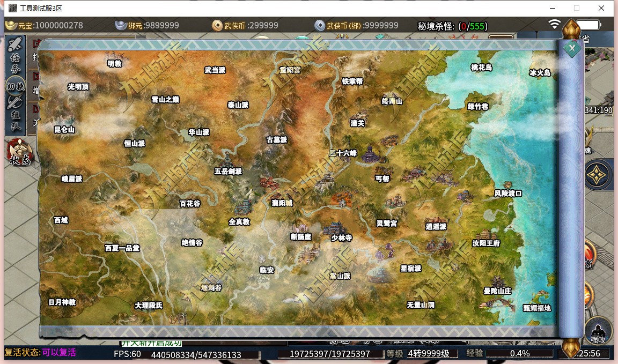
Task: Travel to 全真教 location
Action: tap(239, 222)
